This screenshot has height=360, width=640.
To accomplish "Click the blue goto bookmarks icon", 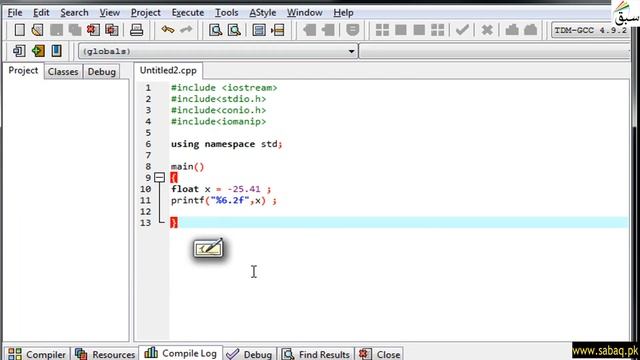I will (56, 51).
